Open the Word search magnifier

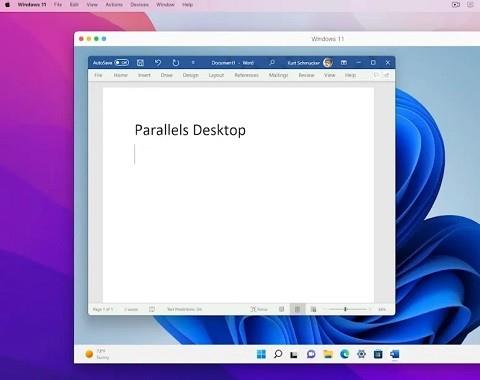pos(272,63)
